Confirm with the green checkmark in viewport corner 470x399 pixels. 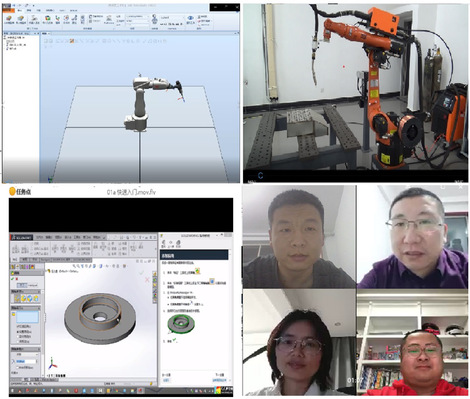coord(142,273)
